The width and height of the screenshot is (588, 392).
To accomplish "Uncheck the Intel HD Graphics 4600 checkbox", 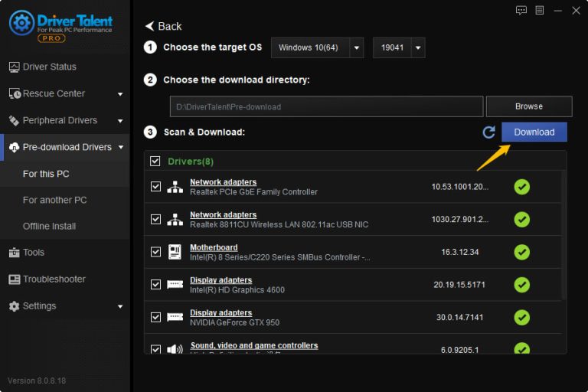I will click(156, 285).
